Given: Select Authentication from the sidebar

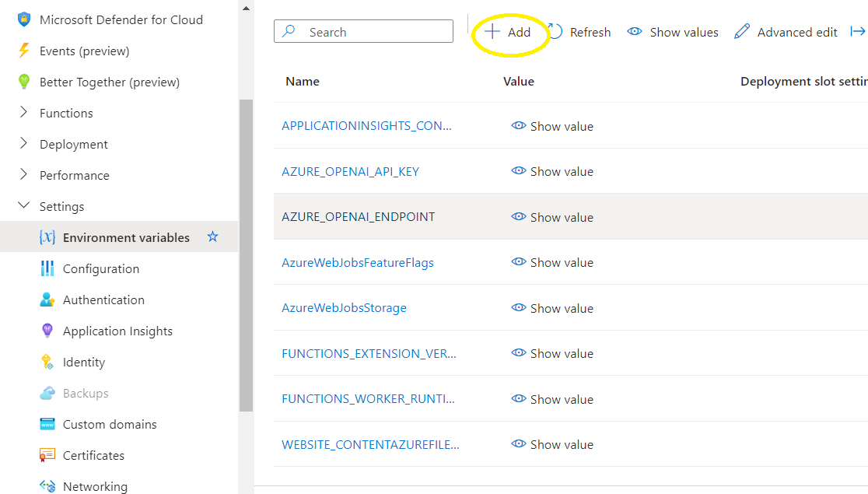Looking at the screenshot, I should [104, 300].
